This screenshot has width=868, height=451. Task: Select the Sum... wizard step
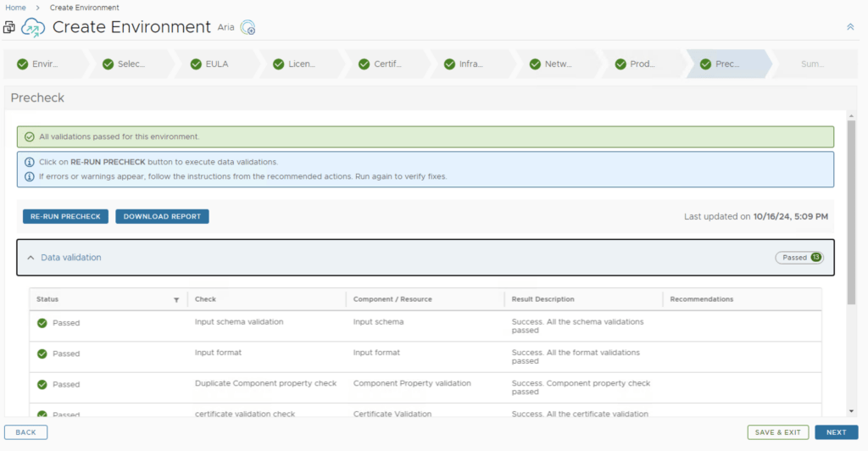(811, 64)
